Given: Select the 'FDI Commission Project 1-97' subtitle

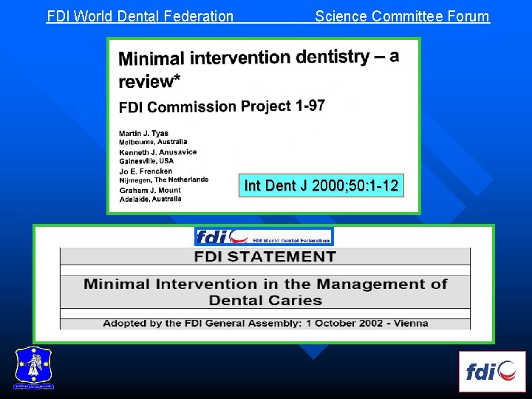Looking at the screenshot, I should pyautogui.click(x=222, y=106).
